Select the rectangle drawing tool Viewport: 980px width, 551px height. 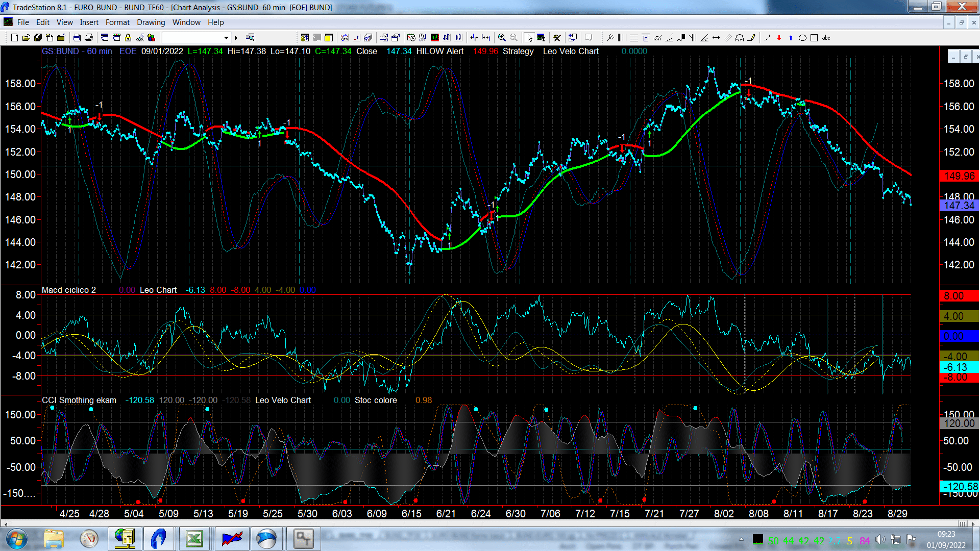click(x=814, y=38)
